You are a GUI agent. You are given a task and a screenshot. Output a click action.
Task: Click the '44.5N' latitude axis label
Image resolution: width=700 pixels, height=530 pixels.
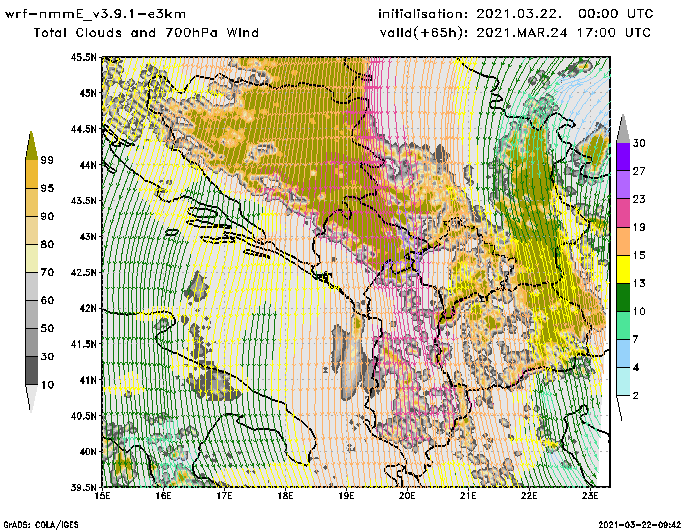tap(83, 129)
